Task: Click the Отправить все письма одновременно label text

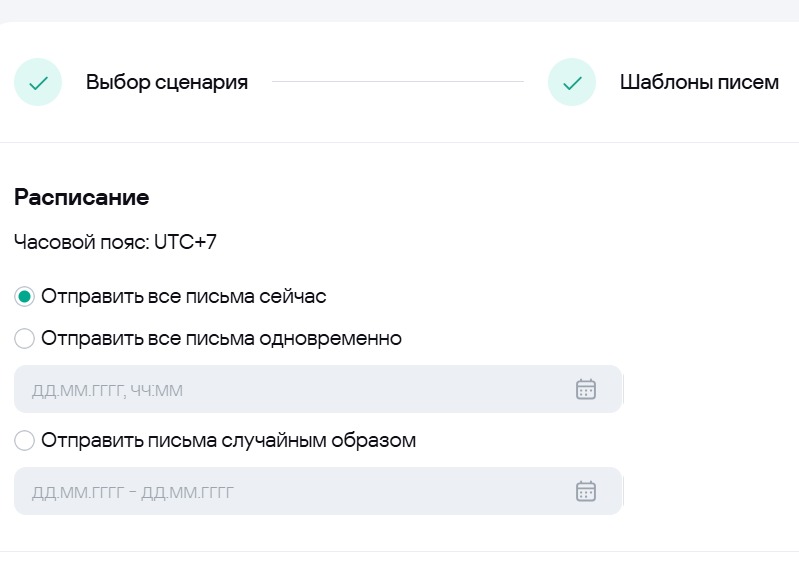Action: [221, 339]
